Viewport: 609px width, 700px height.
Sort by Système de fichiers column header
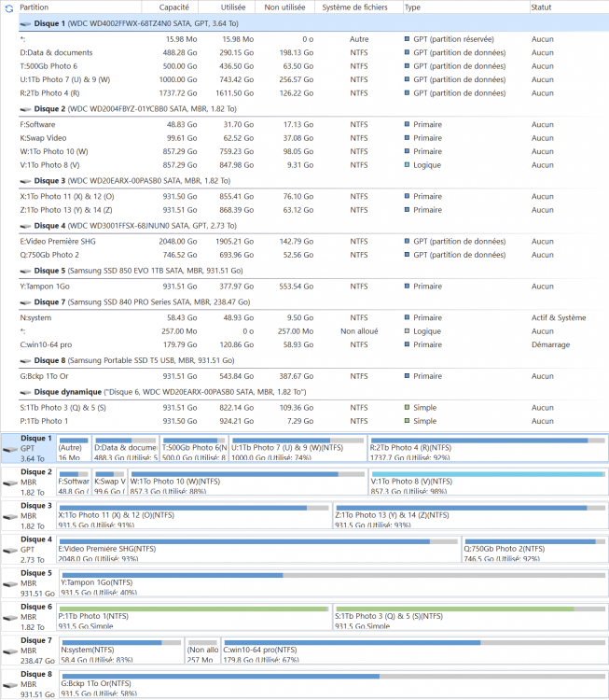359,7
